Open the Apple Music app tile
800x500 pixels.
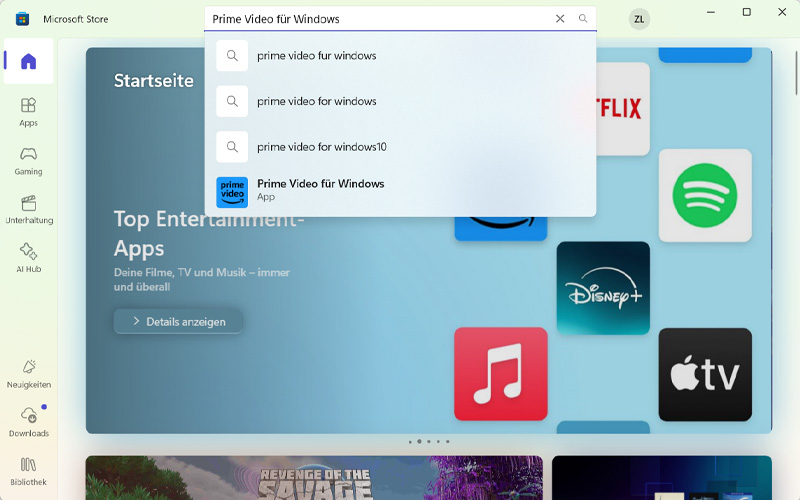pos(501,374)
